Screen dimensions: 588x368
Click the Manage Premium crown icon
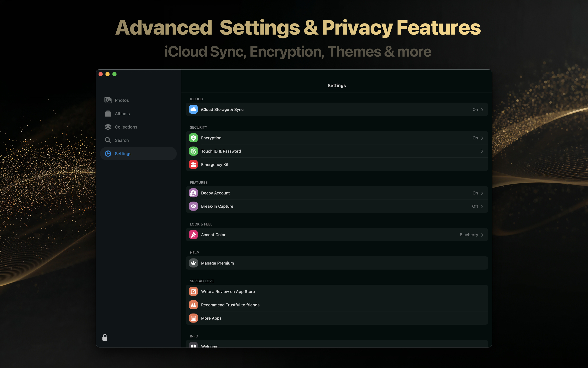click(x=193, y=263)
